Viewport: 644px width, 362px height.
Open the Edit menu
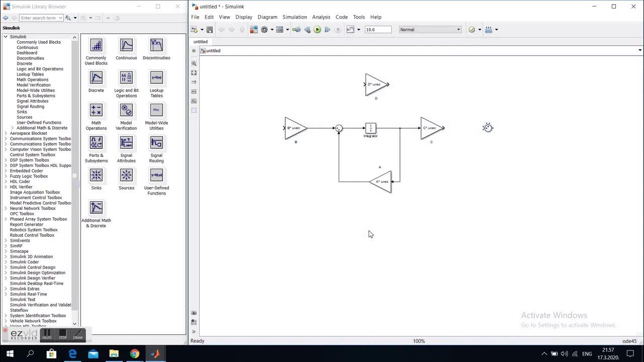pyautogui.click(x=209, y=17)
